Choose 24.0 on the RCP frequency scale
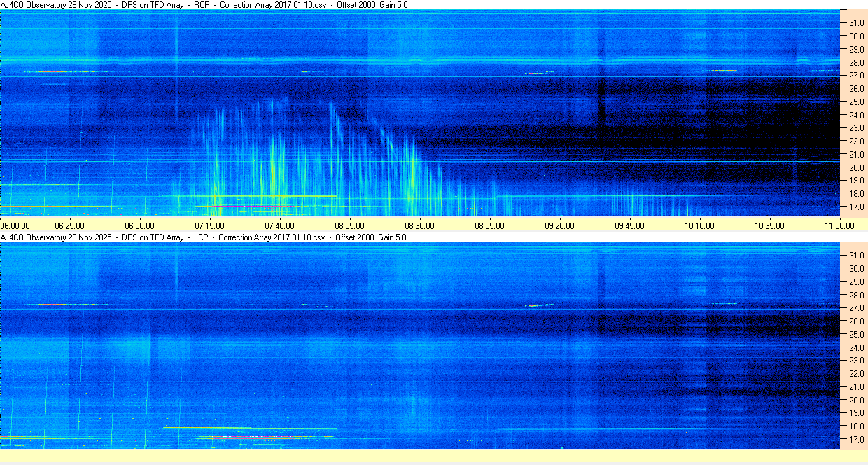This screenshot has width=868, height=465. coord(856,116)
